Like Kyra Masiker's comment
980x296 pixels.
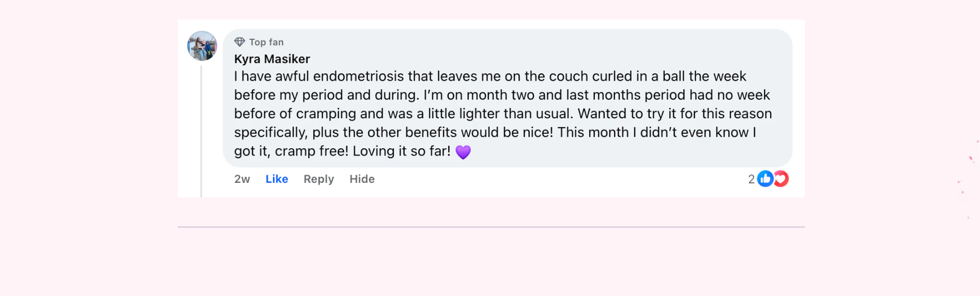click(277, 179)
